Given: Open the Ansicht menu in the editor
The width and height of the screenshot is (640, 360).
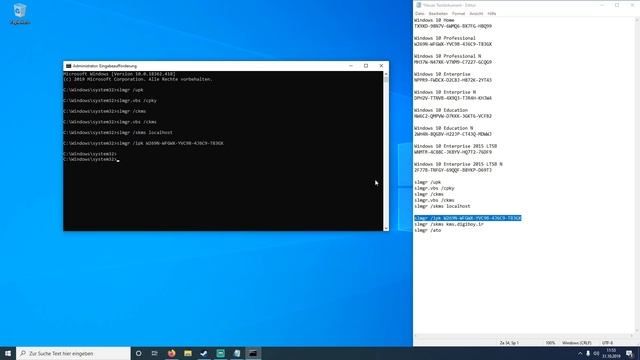Looking at the screenshot, I should [x=476, y=13].
